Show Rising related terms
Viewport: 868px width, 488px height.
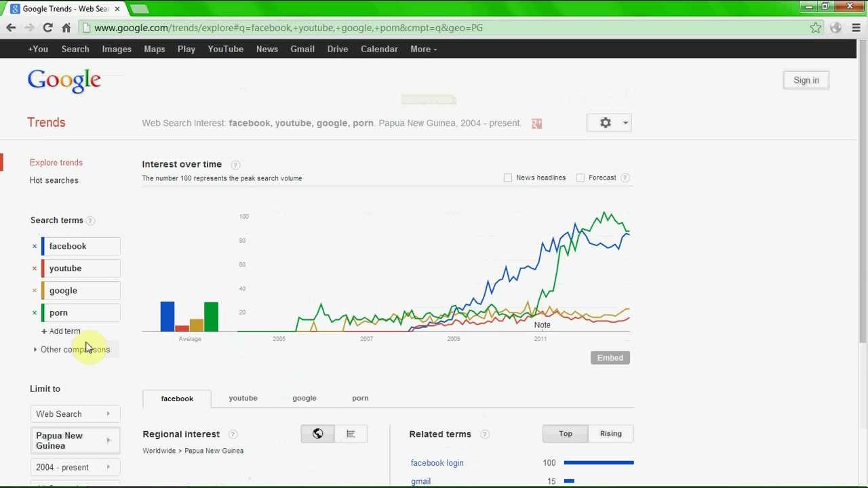coord(610,434)
